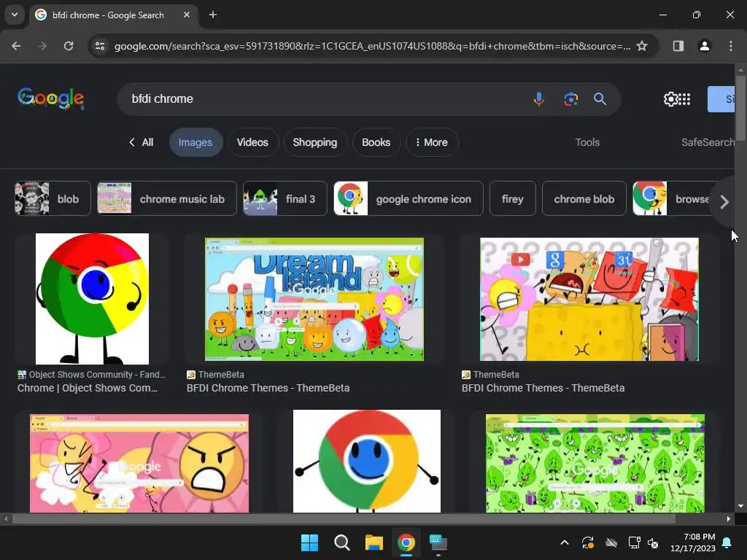Click the network display tray icon
The height and width of the screenshot is (560, 747).
point(634,542)
